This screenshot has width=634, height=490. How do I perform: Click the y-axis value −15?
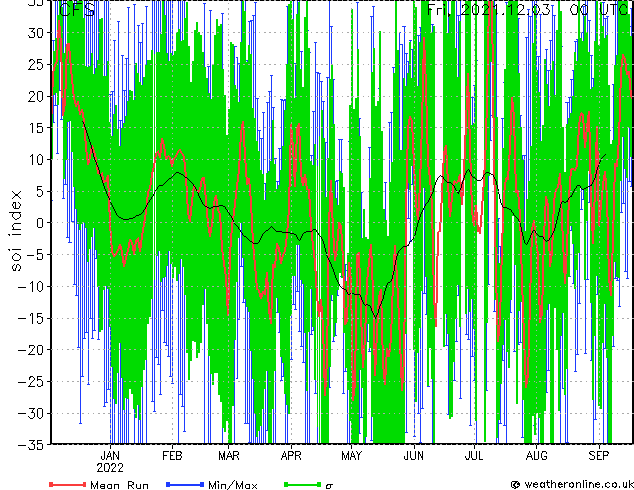pos(31,318)
